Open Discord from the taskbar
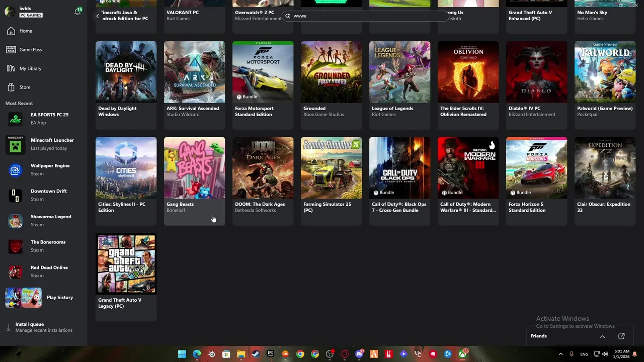The image size is (644, 362). pos(359,354)
